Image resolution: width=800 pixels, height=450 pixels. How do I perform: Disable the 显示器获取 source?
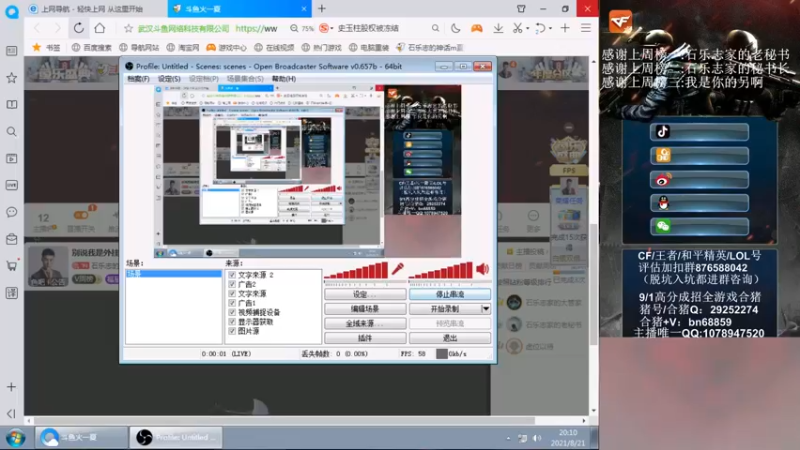[x=232, y=322]
